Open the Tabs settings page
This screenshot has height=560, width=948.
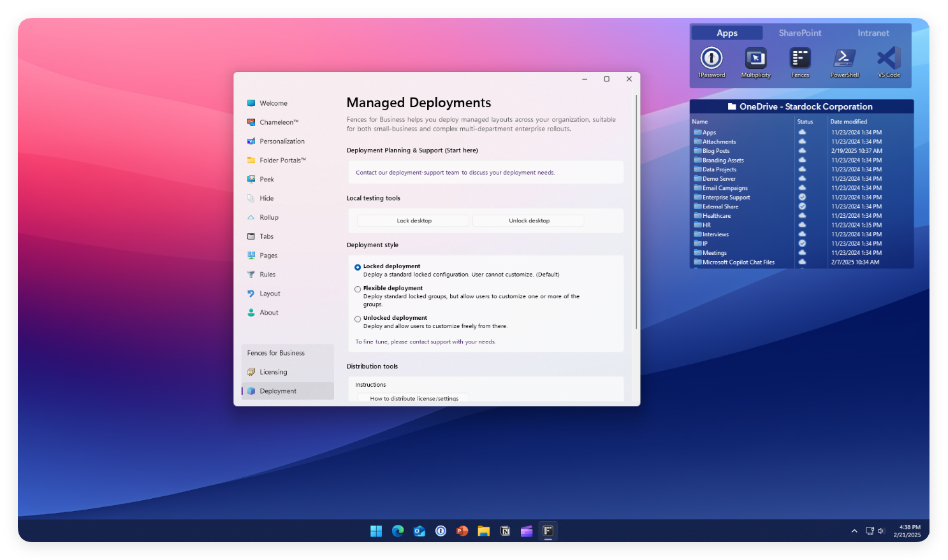click(288, 236)
